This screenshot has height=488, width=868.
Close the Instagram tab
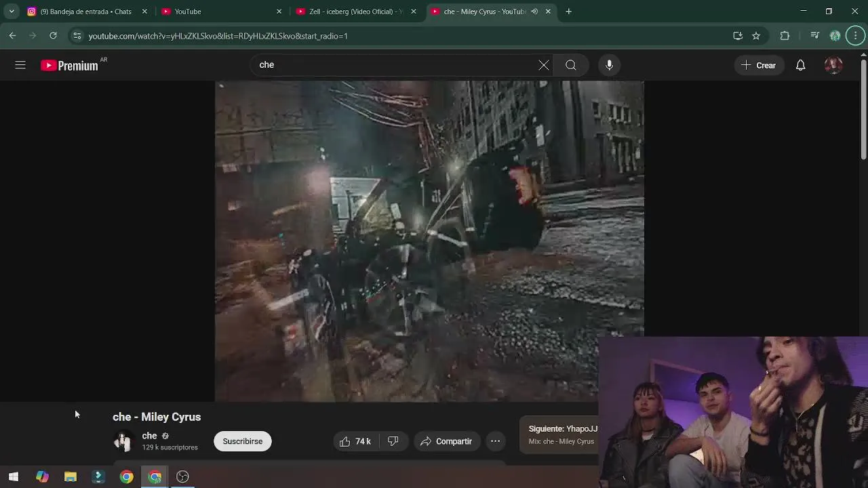click(x=144, y=12)
